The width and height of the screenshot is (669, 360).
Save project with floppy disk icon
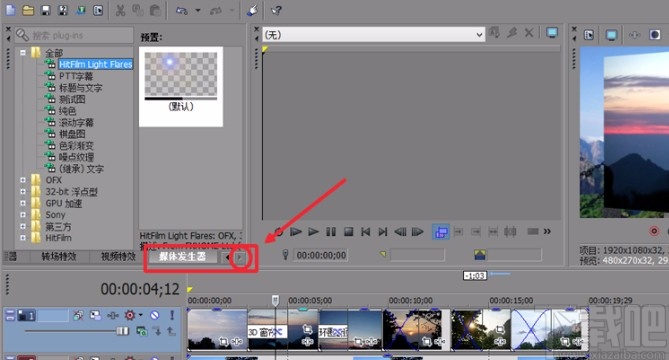coord(46,10)
